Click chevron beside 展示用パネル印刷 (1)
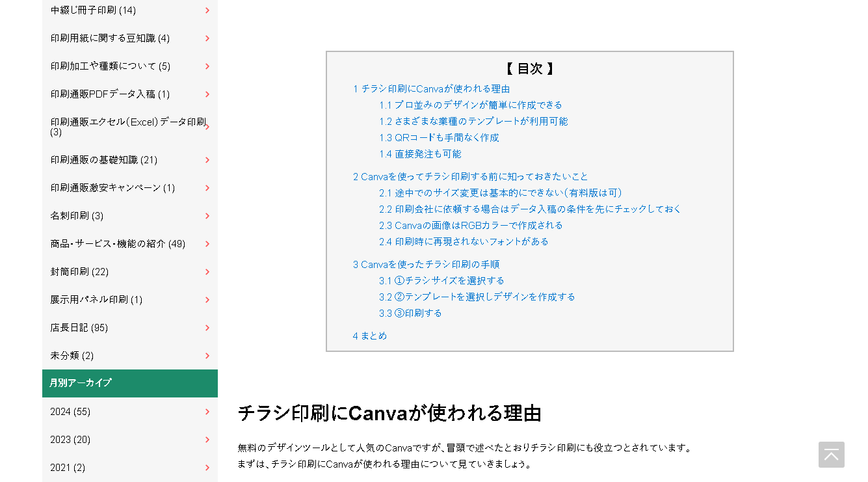The image size is (868, 482). pyautogui.click(x=207, y=300)
